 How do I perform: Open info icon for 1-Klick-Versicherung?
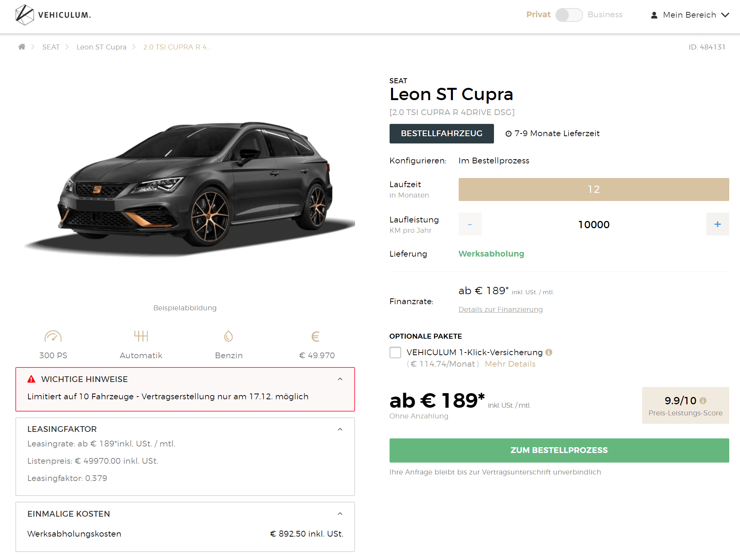click(x=549, y=352)
